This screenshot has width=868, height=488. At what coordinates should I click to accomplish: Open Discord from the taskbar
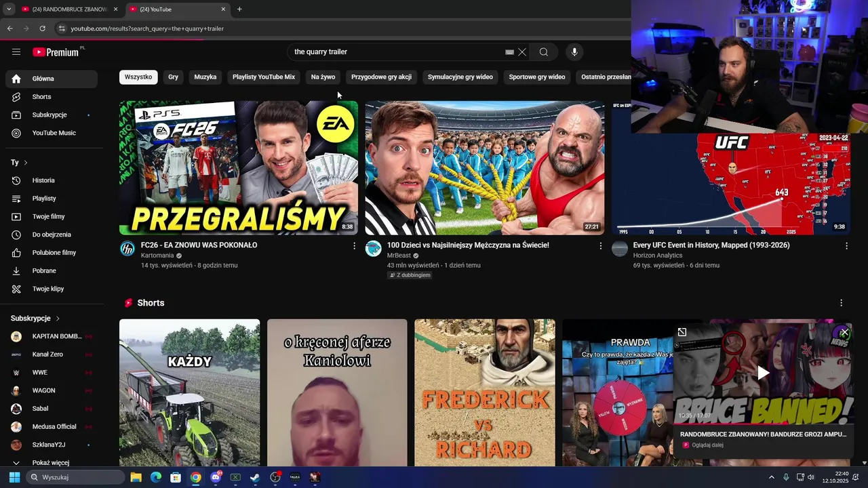pyautogui.click(x=216, y=477)
